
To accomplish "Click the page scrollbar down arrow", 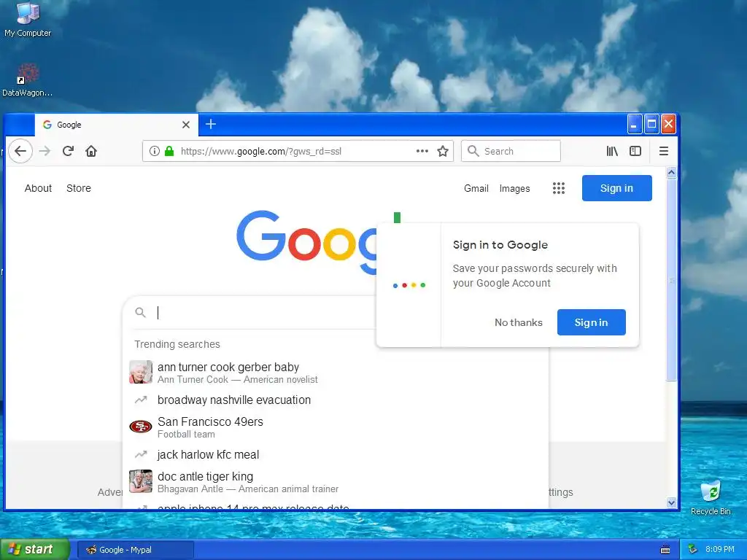I will pyautogui.click(x=671, y=503).
